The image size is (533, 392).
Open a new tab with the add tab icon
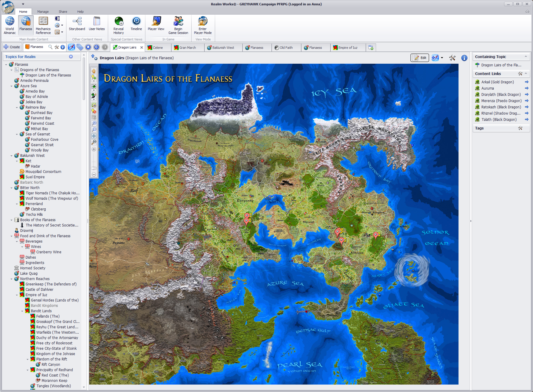371,48
